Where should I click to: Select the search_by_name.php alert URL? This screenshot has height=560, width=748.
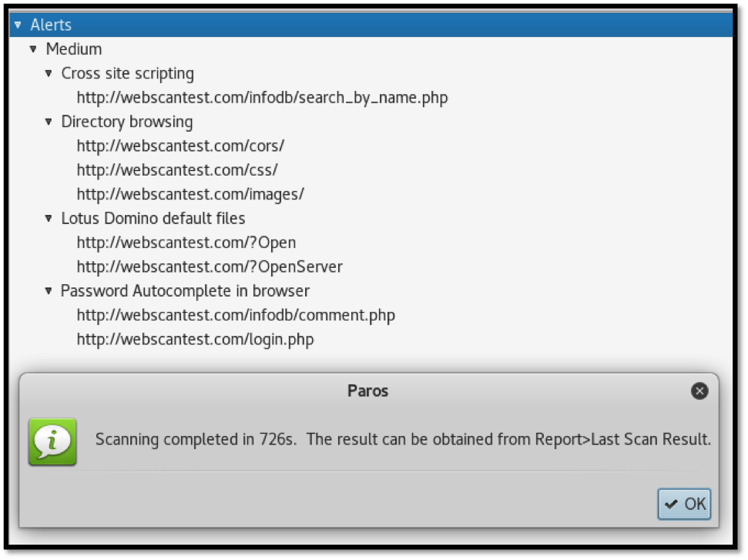click(x=262, y=98)
